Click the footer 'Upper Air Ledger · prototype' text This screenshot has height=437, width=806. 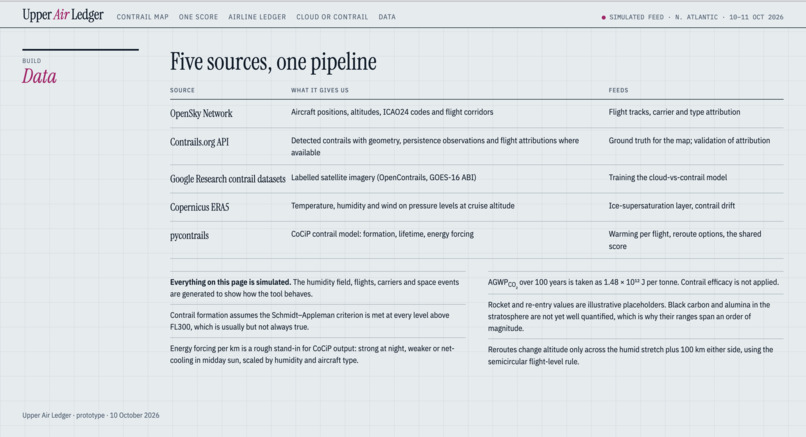click(x=90, y=415)
